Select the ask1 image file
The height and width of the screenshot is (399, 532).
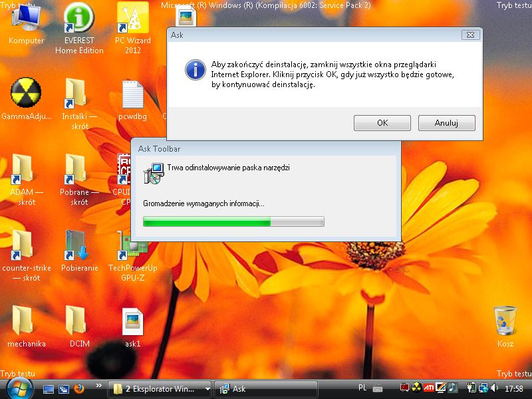point(132,327)
